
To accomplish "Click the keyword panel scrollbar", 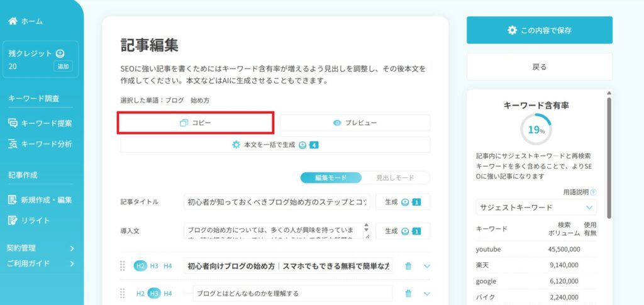I will click(x=609, y=157).
